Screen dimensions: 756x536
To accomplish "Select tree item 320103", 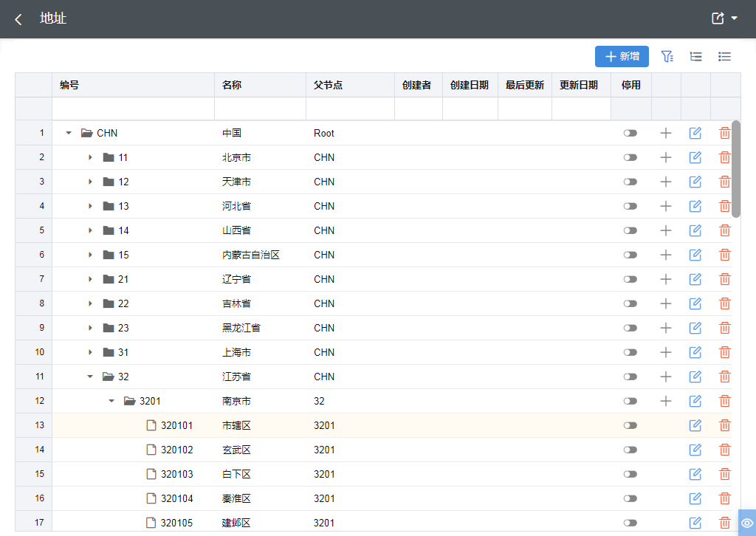I will click(170, 474).
